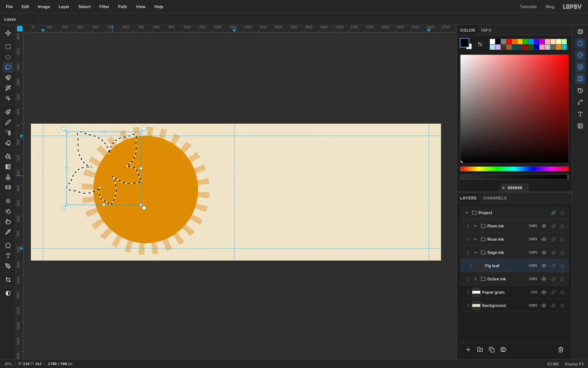This screenshot has height=368, width=588.
Task: Select the Clone Stamp tool
Action: click(8, 177)
